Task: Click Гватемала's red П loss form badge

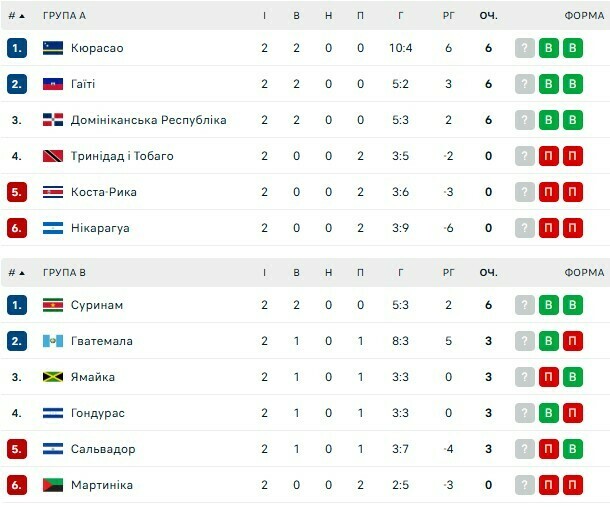Action: [573, 341]
